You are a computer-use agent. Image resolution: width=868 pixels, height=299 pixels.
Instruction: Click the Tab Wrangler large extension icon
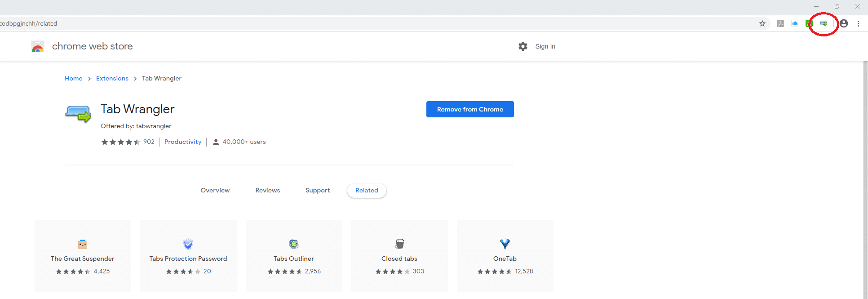[x=78, y=114]
